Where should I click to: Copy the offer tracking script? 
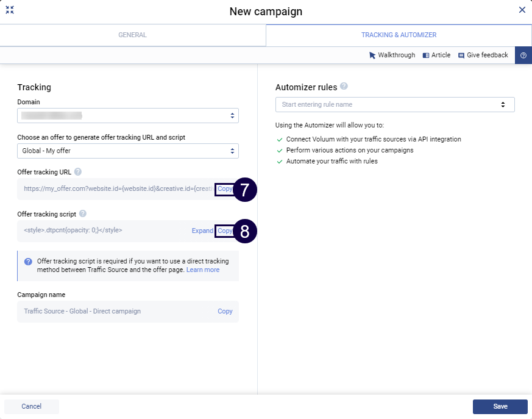pos(225,231)
